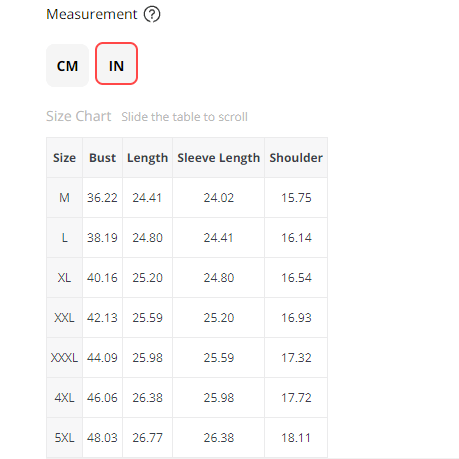Screen dimensions: 459x459
Task: Click the Size column header
Action: 64,158
